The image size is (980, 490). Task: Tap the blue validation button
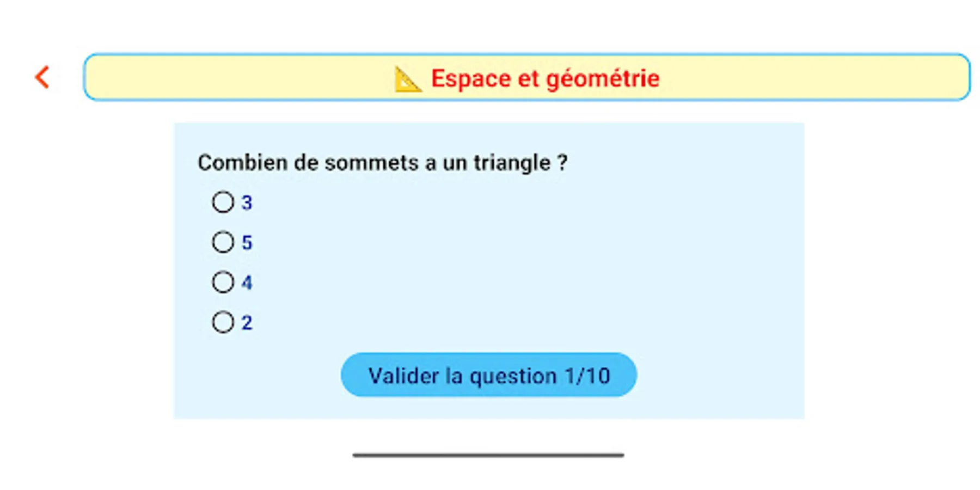(488, 375)
